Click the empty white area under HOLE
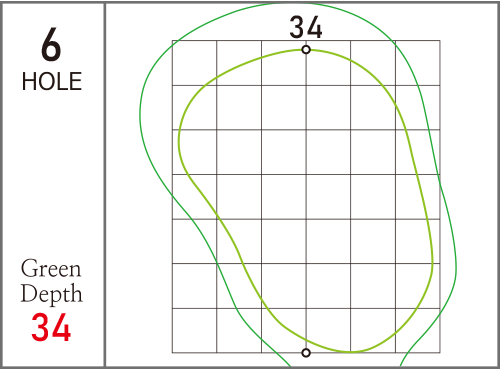The height and width of the screenshot is (371, 500). coord(52,173)
